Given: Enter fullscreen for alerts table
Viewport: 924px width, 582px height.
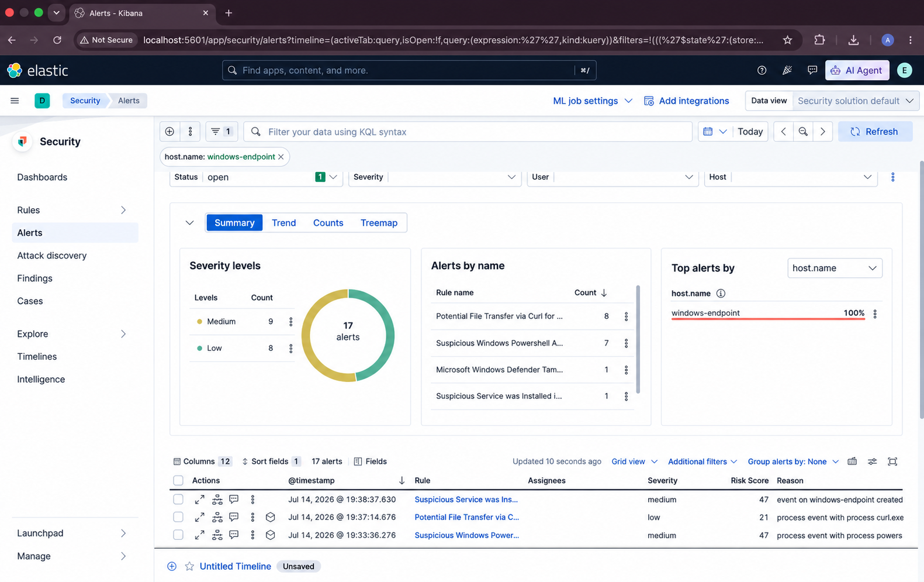Looking at the screenshot, I should tap(892, 462).
